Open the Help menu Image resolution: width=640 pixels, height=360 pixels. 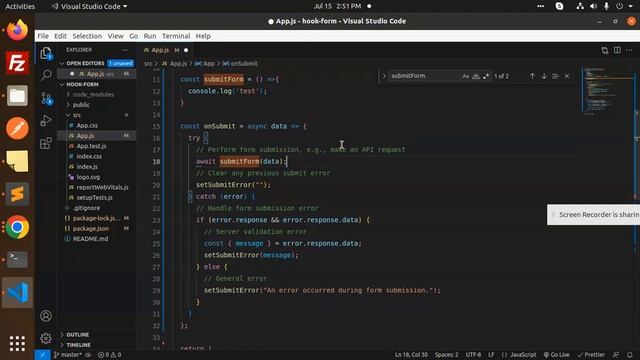pyautogui.click(x=203, y=36)
